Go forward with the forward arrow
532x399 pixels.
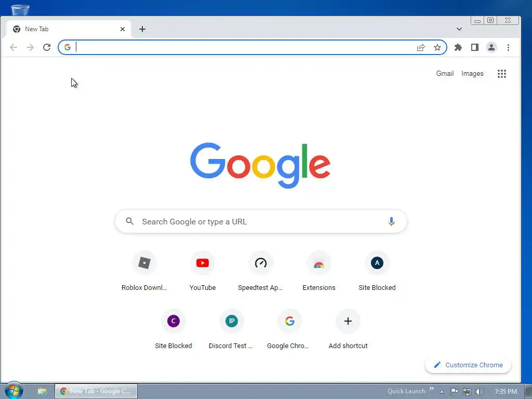30,47
